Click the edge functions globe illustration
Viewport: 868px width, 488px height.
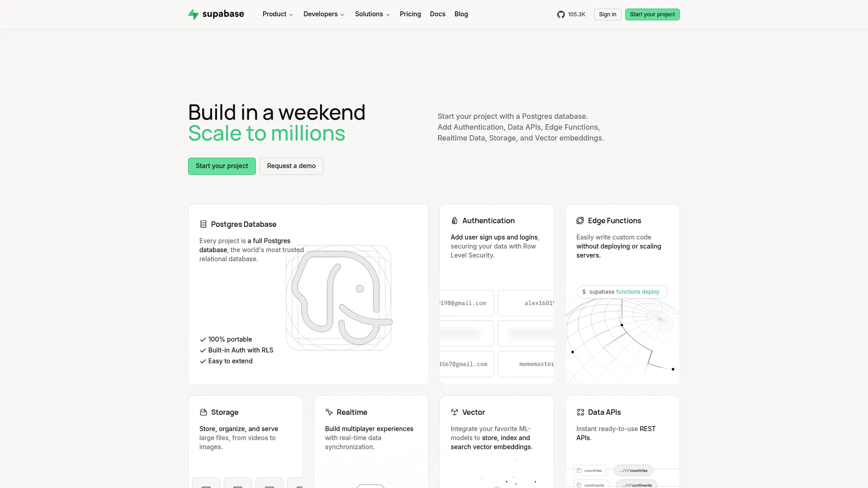point(623,341)
